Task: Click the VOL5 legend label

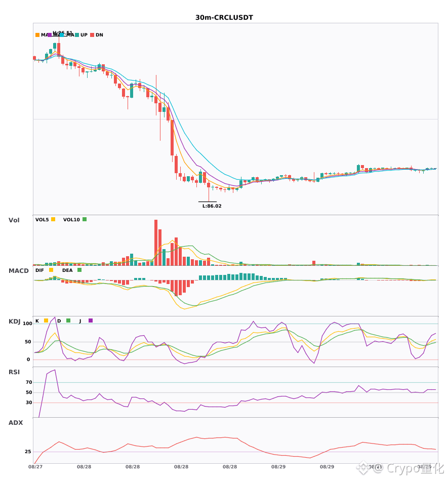Action: click(x=42, y=220)
